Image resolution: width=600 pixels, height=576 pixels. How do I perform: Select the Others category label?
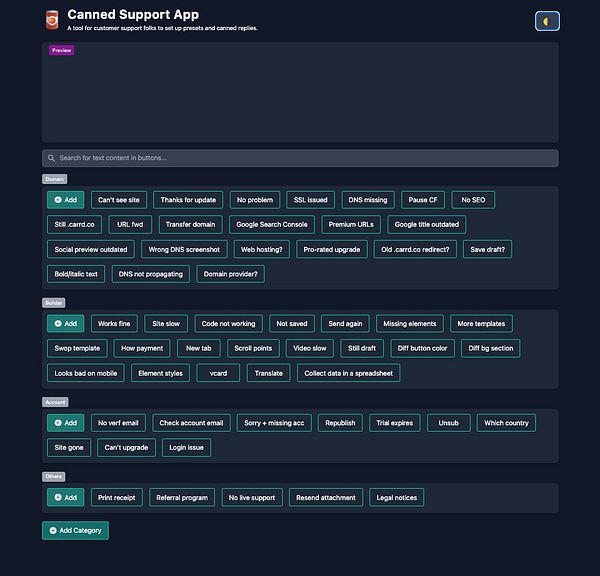coord(54,476)
